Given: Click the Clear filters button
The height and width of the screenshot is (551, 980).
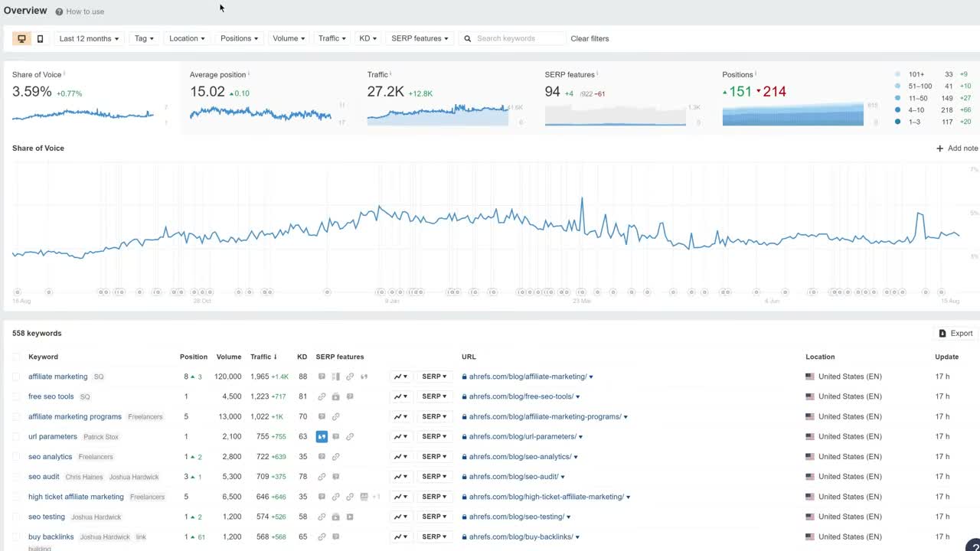Looking at the screenshot, I should pyautogui.click(x=590, y=38).
